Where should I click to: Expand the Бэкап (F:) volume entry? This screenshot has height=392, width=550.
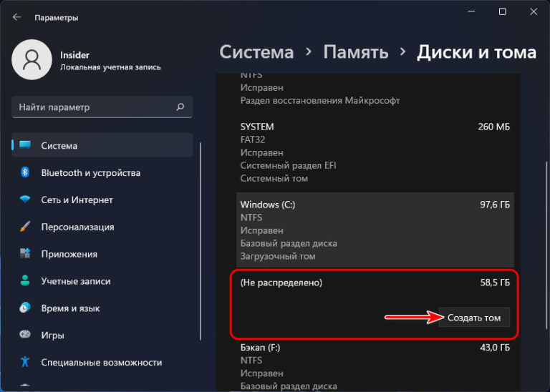(375, 365)
